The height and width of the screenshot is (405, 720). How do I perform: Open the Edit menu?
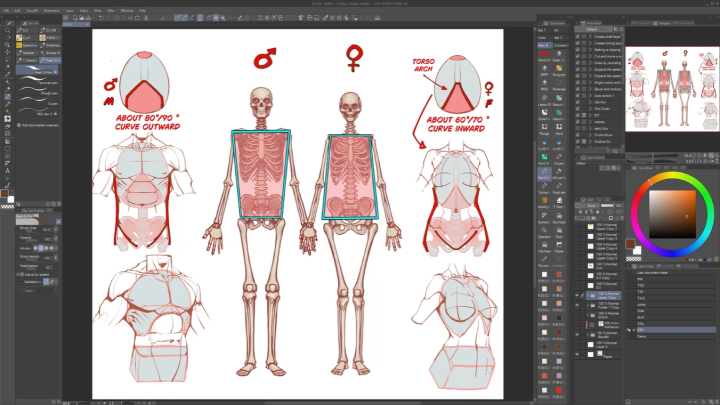click(x=17, y=10)
